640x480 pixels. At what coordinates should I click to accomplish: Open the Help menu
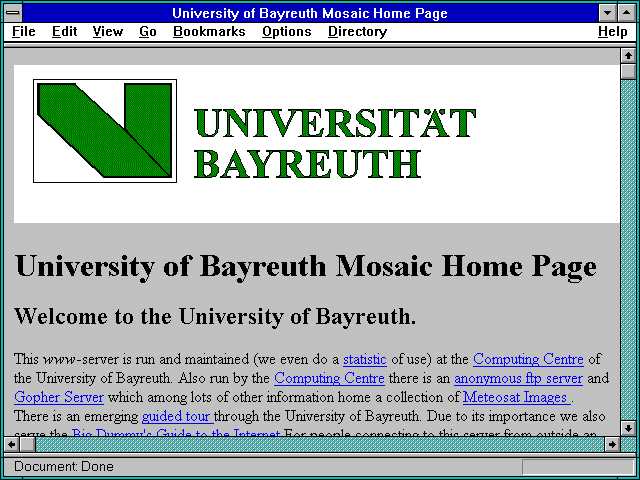pyautogui.click(x=612, y=31)
